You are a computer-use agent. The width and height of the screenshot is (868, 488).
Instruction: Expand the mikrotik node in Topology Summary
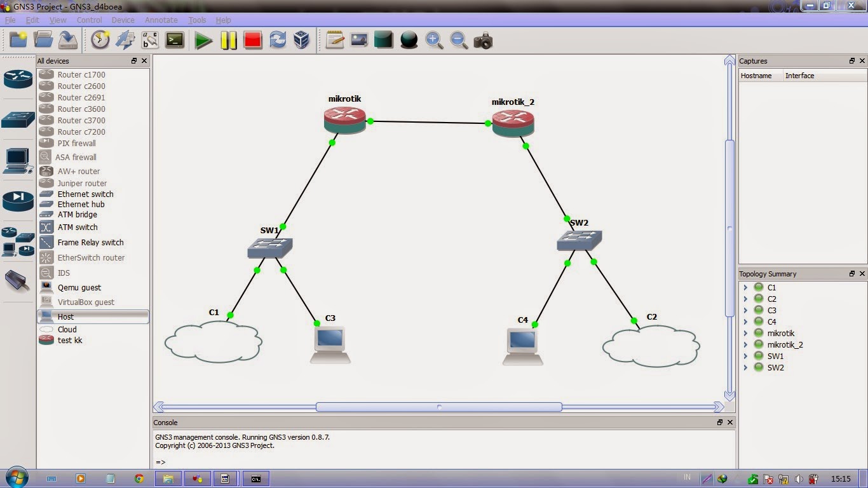coord(746,333)
